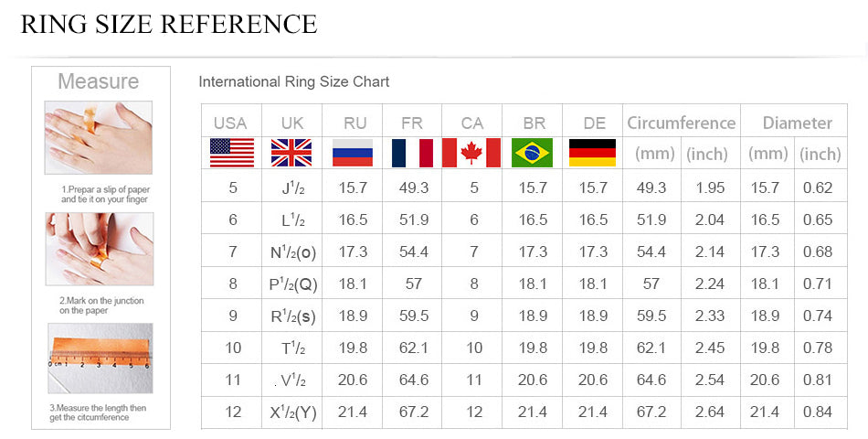Select the German flag icon

(x=592, y=153)
